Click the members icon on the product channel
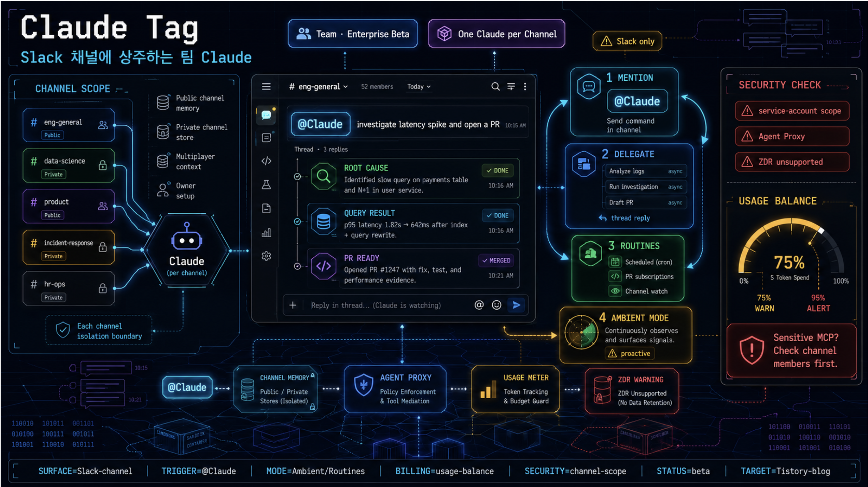Screen dimensions: 868x487 (x=103, y=206)
